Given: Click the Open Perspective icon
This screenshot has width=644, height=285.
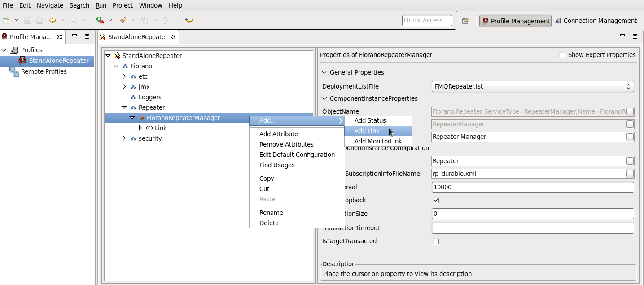Looking at the screenshot, I should coord(465,21).
